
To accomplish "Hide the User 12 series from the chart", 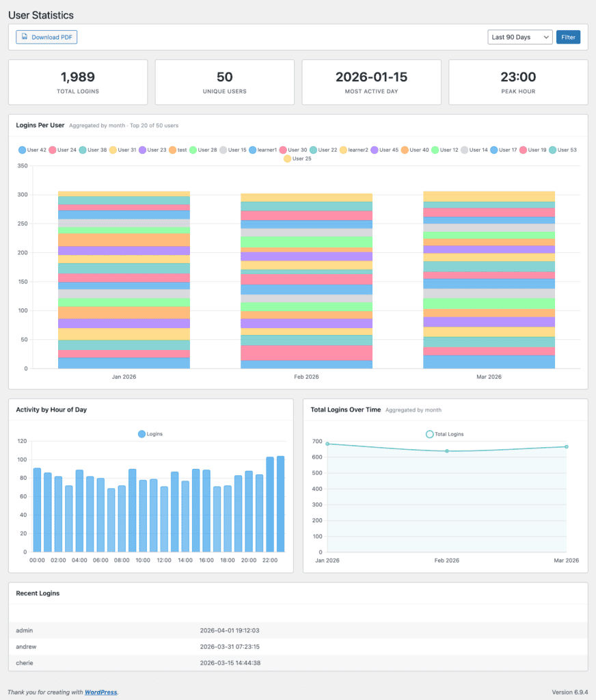I will tap(436, 150).
